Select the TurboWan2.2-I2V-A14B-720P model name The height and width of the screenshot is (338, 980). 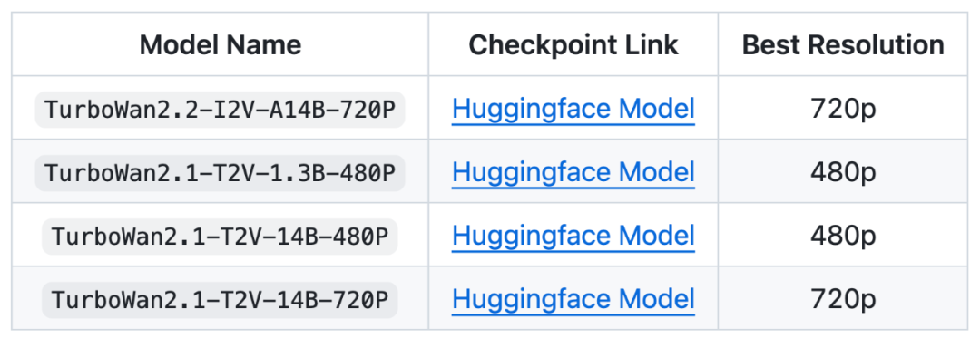coord(220,110)
